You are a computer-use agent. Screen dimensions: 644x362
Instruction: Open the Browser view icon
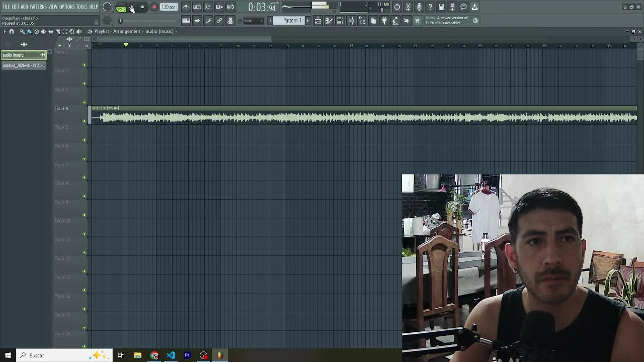coord(362,21)
